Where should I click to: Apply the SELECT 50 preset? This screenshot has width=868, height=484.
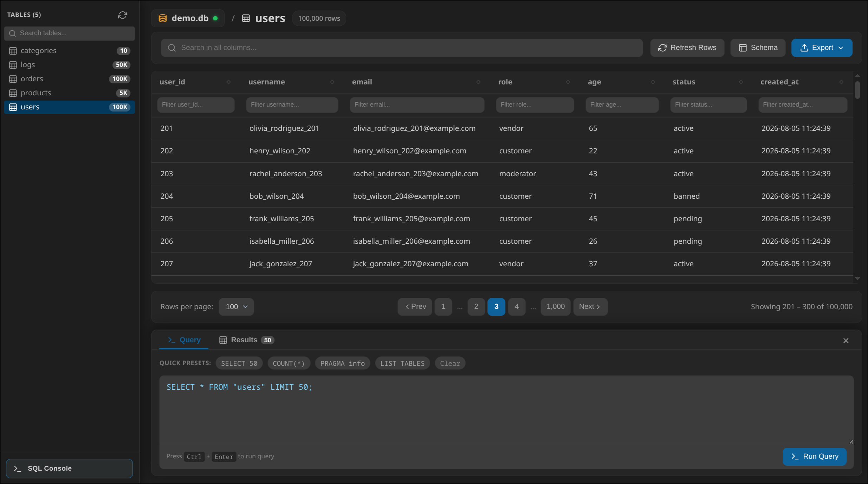[239, 363]
